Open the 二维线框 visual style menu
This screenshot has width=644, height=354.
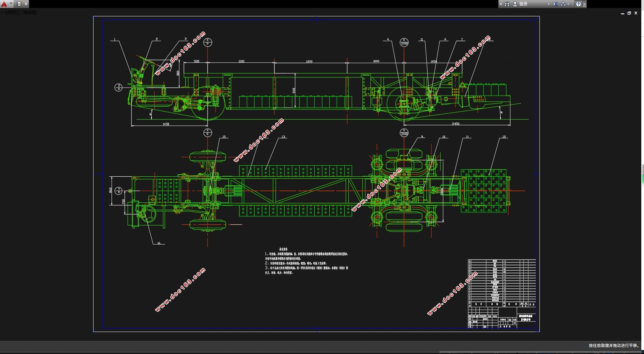tap(27, 13)
